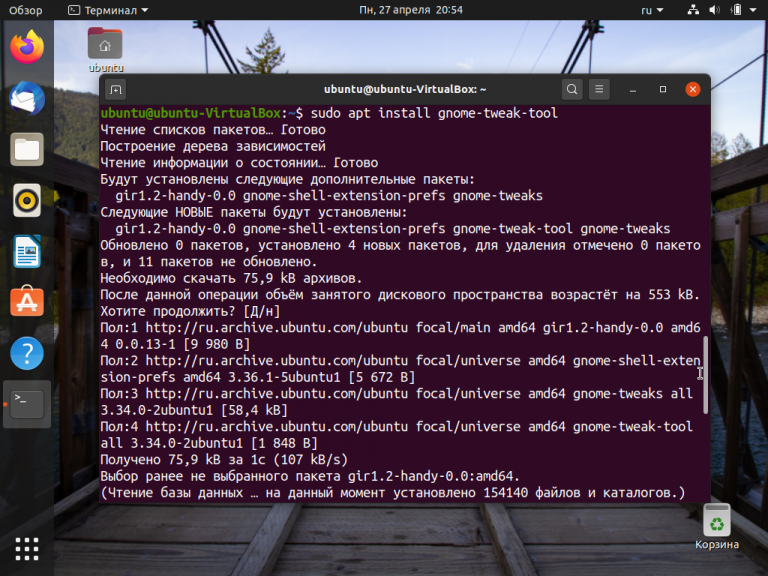This screenshot has height=576, width=768.
Task: Open LibreOffice Writer from dock
Action: pyautogui.click(x=27, y=252)
